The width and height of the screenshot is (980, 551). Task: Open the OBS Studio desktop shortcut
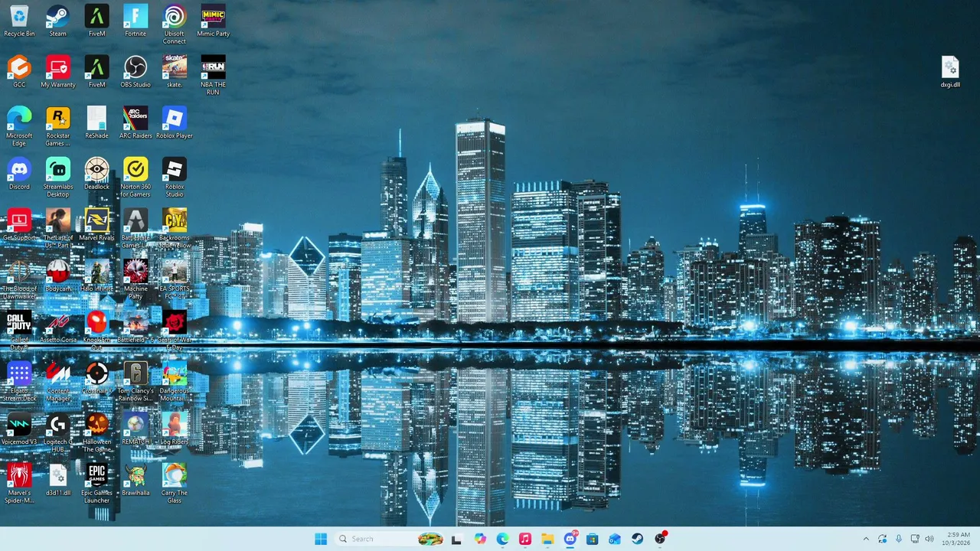pyautogui.click(x=136, y=72)
